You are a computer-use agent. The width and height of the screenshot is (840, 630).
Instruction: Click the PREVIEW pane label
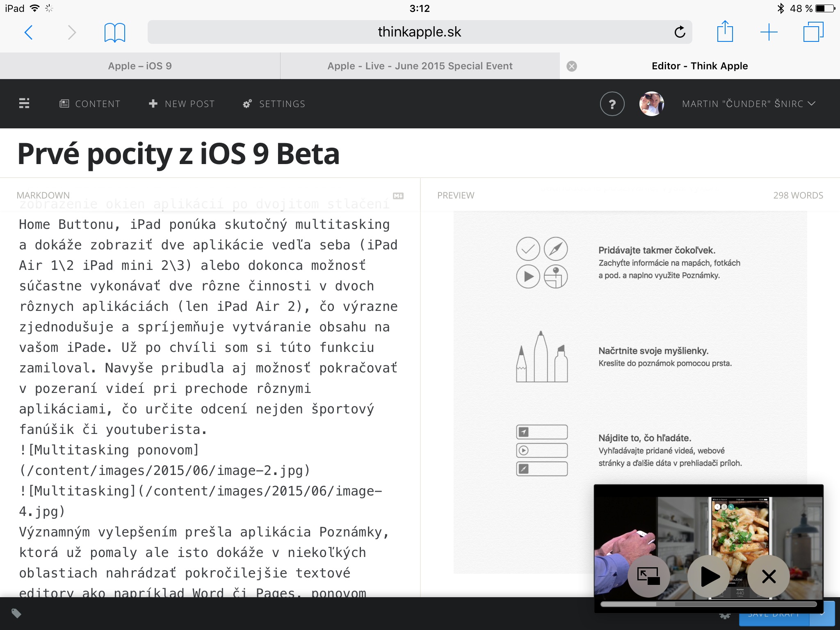[x=456, y=195]
